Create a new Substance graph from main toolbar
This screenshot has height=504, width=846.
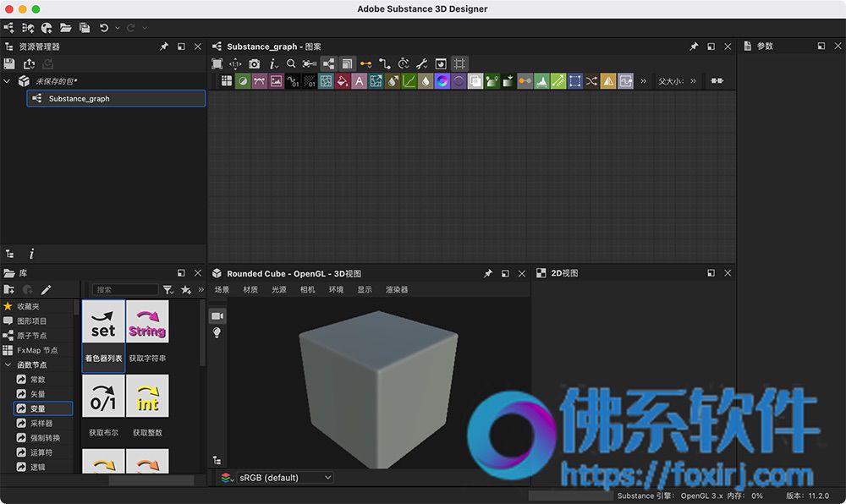pyautogui.click(x=9, y=28)
